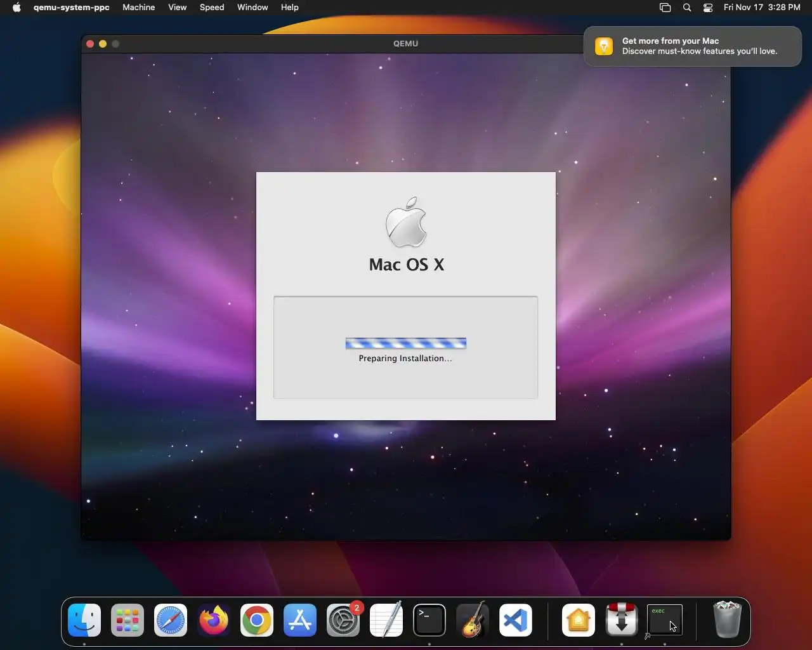Click the Apple logo in installer
Screen dimensions: 812x650
click(x=406, y=222)
